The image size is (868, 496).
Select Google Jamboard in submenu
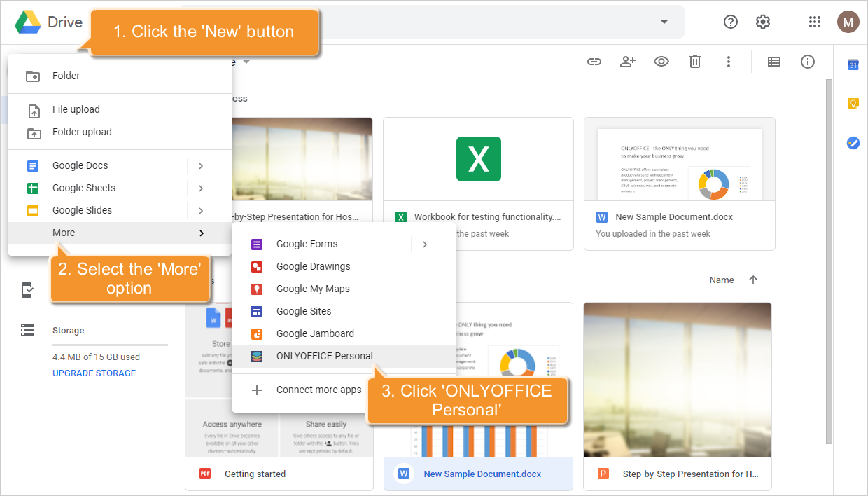click(x=344, y=333)
